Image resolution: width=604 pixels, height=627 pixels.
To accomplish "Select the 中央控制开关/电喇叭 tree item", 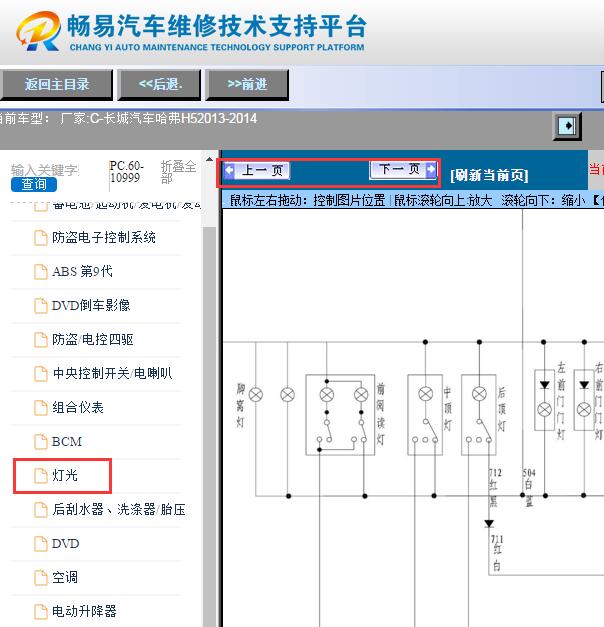I will tap(112, 373).
